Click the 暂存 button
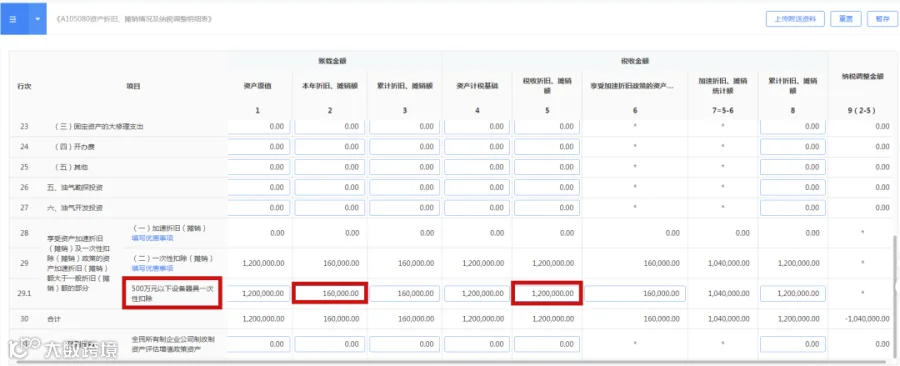The image size is (900, 366). pyautogui.click(x=882, y=19)
